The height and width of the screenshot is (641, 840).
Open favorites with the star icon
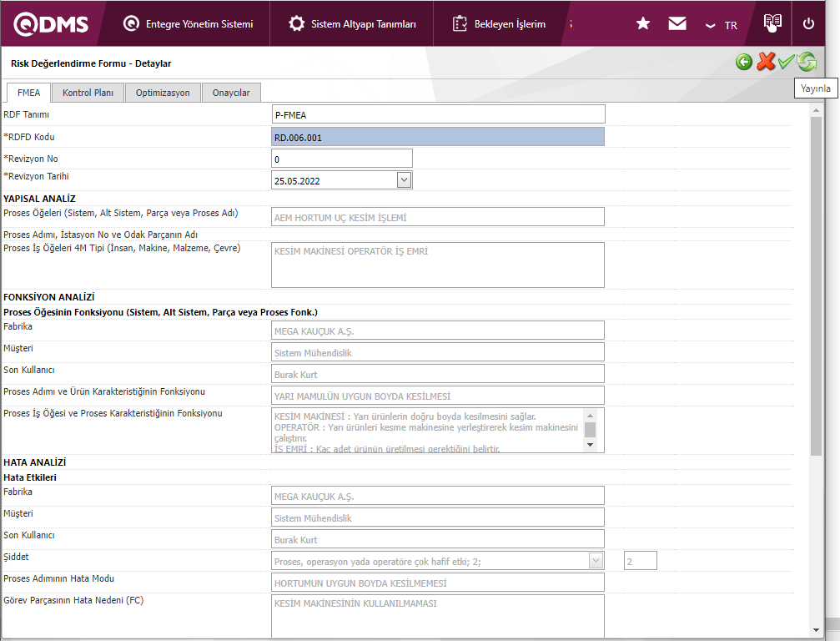tap(643, 24)
